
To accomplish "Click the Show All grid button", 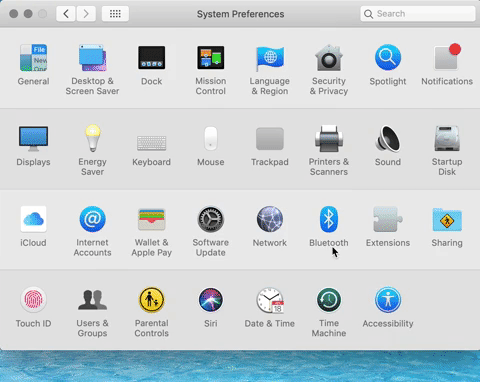I will pyautogui.click(x=115, y=14).
